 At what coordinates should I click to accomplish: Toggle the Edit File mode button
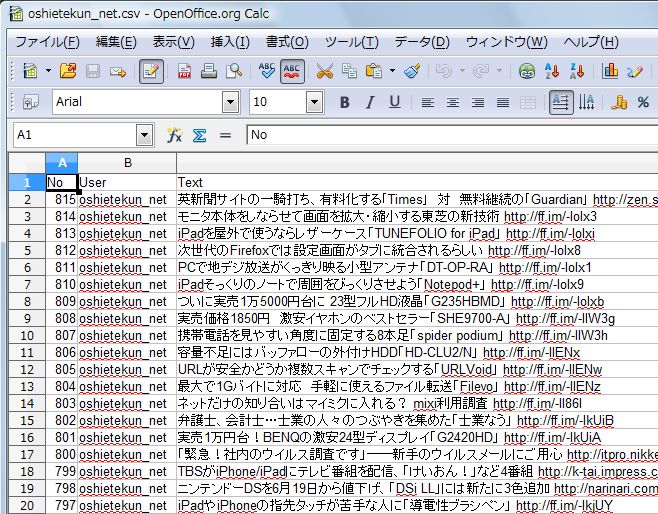pos(151,71)
